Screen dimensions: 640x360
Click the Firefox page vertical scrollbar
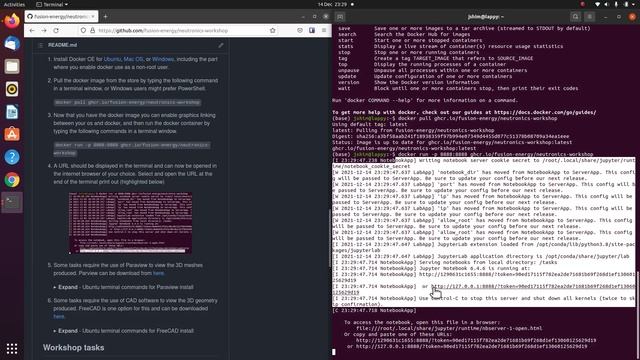coord(330,239)
